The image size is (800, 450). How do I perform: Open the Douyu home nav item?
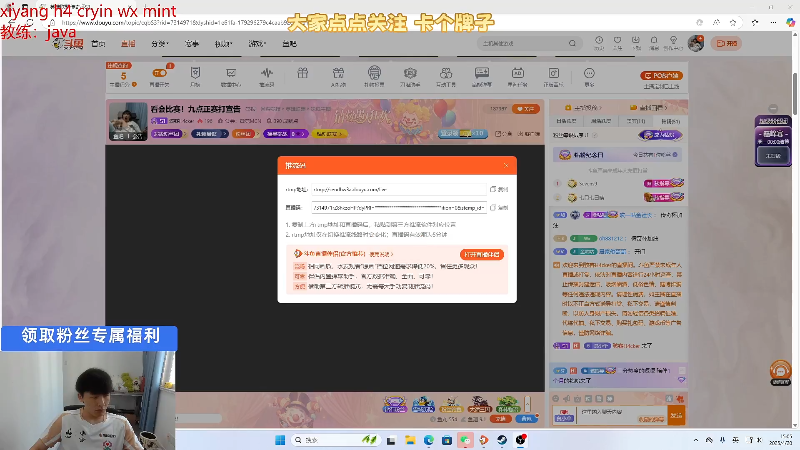pos(98,44)
